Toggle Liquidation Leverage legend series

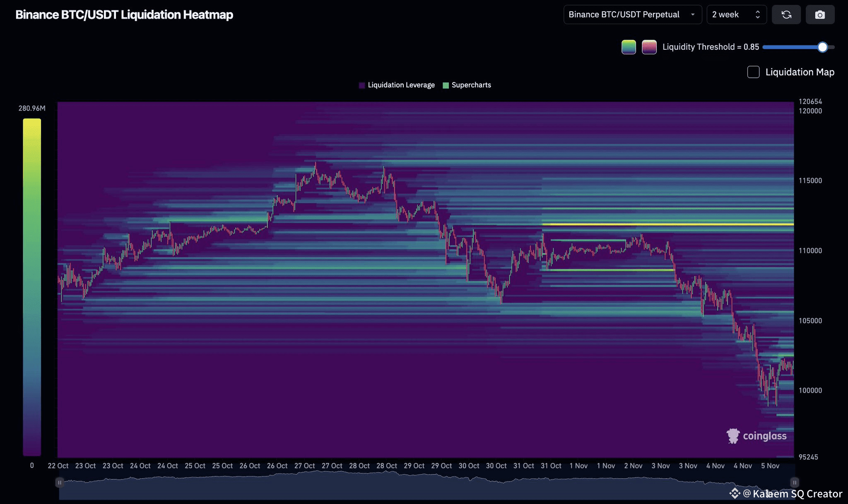pos(397,85)
